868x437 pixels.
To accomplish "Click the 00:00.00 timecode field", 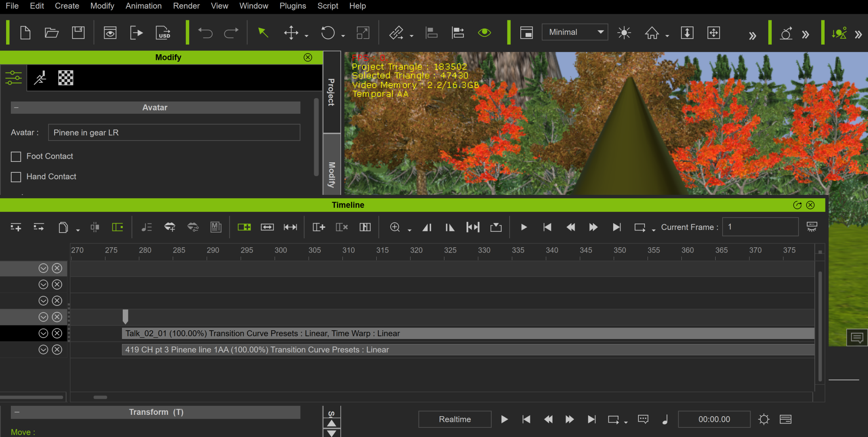I will 714,419.
